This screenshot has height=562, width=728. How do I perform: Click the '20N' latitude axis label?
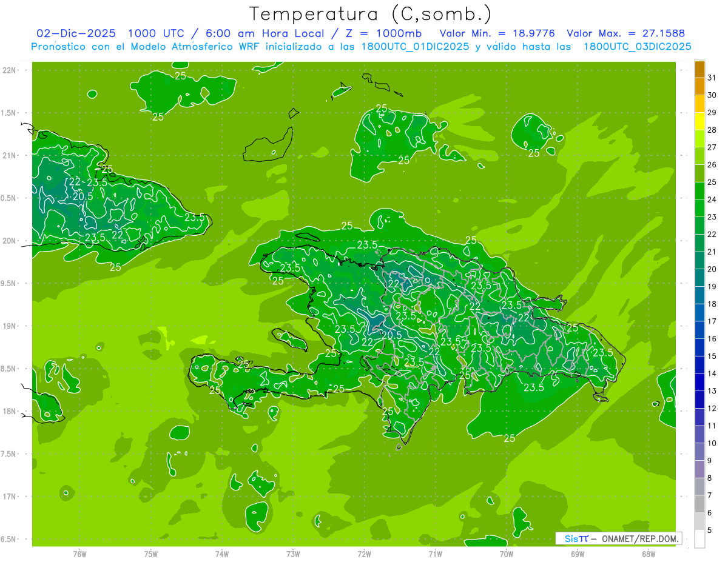(10, 241)
